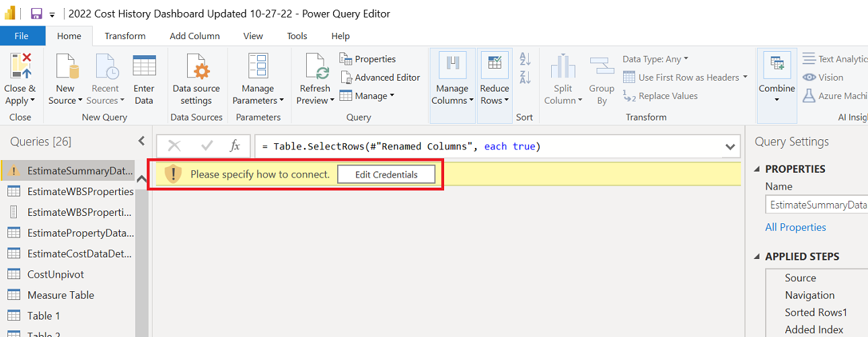868x337 pixels.
Task: Click the Queries pane scrollbar up arrow
Action: coord(142,179)
